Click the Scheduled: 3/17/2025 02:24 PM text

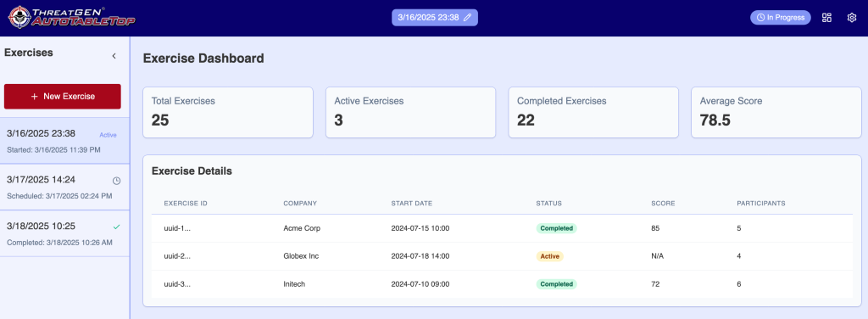[x=60, y=196]
